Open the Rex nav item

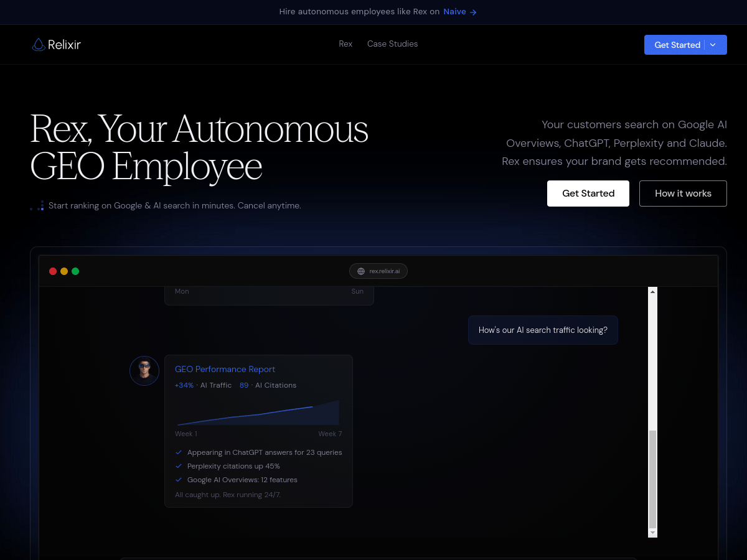[x=345, y=44]
